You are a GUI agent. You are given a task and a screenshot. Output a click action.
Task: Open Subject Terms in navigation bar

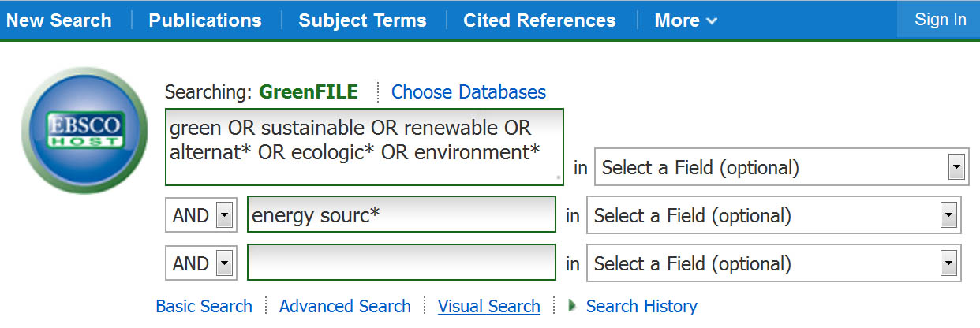(362, 20)
